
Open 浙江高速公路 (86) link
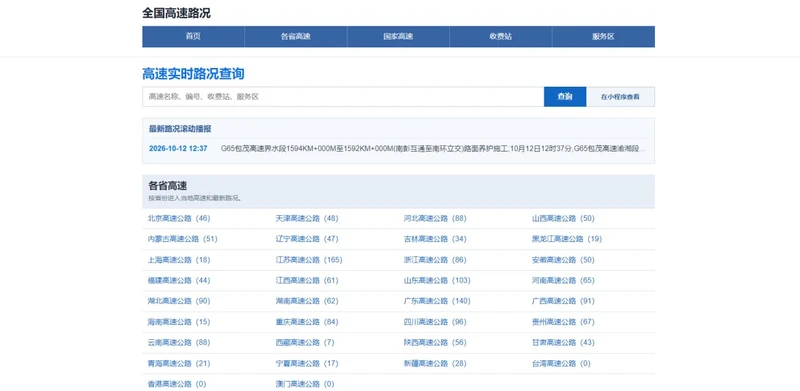(435, 260)
